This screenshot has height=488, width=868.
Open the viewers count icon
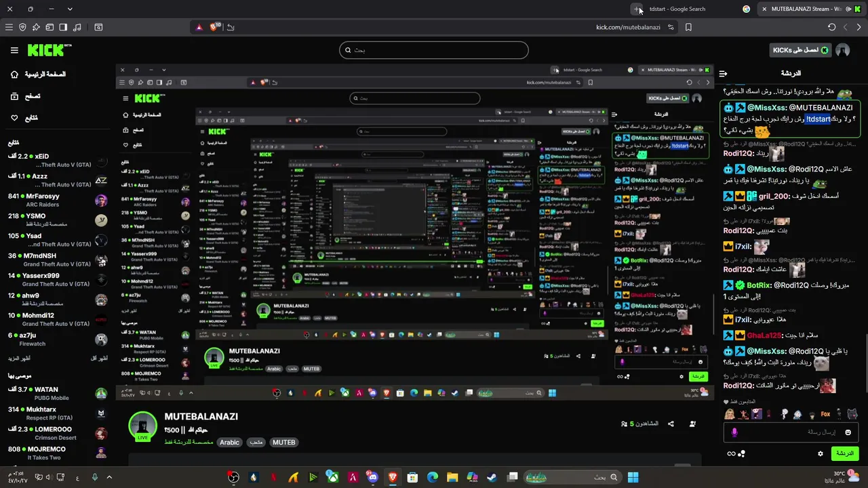pos(625,424)
